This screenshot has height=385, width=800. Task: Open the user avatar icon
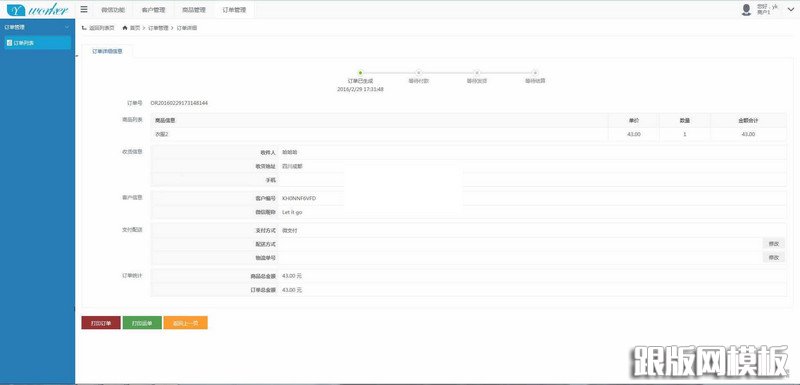pos(746,9)
